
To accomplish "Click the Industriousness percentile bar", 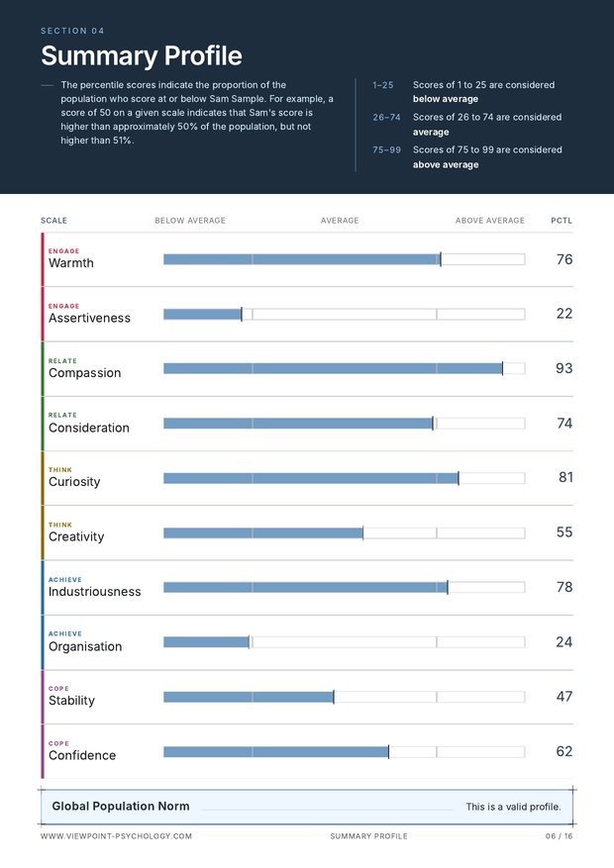I will click(x=344, y=587).
